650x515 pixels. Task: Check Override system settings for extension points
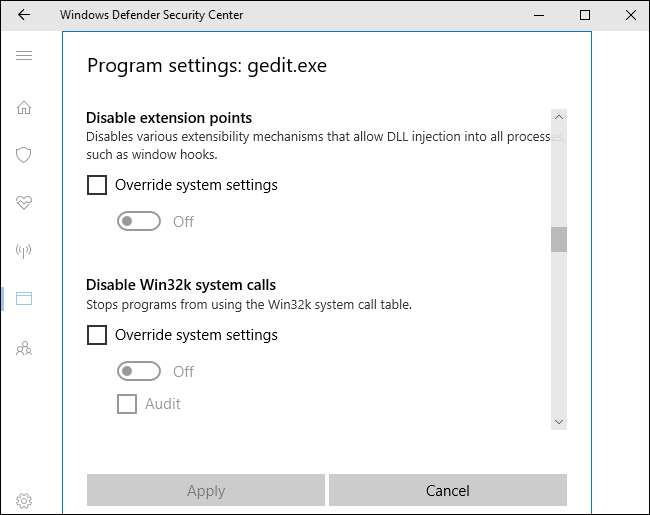click(x=97, y=185)
